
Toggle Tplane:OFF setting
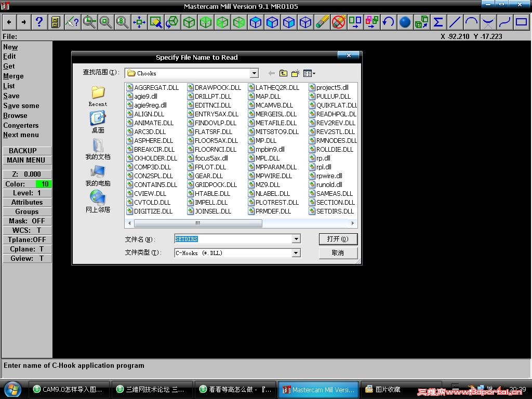point(27,240)
